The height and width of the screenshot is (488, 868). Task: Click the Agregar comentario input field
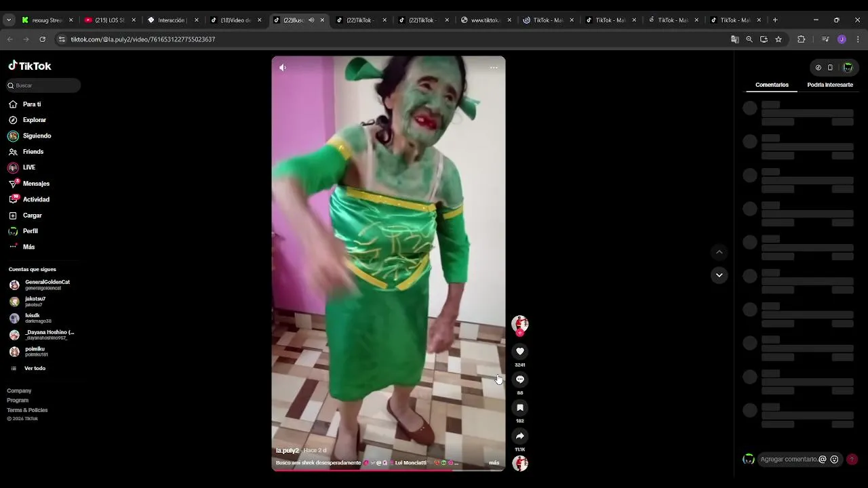pyautogui.click(x=789, y=460)
